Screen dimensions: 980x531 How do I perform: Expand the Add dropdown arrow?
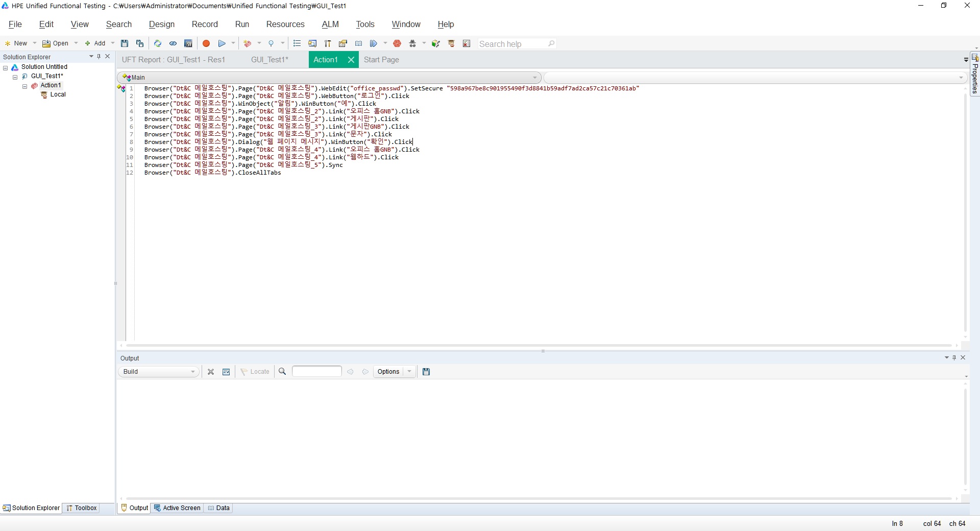(113, 43)
